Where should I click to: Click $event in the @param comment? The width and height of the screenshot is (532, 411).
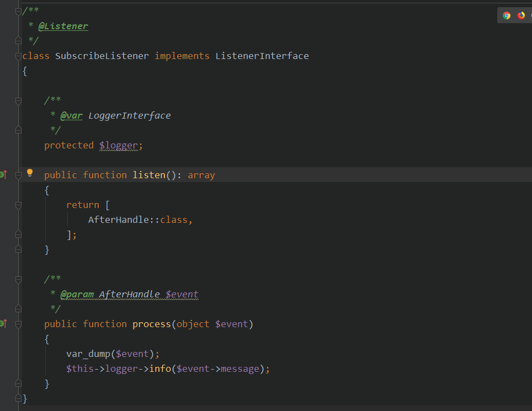(x=182, y=295)
